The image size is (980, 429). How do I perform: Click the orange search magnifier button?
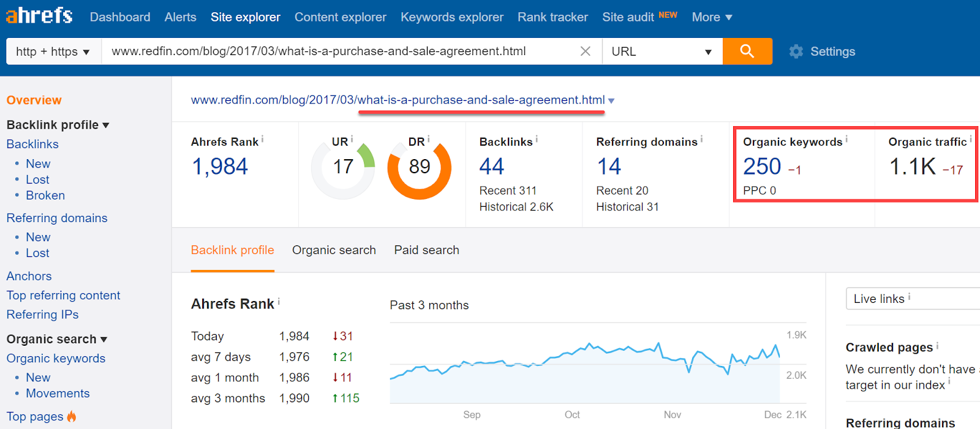click(x=747, y=51)
